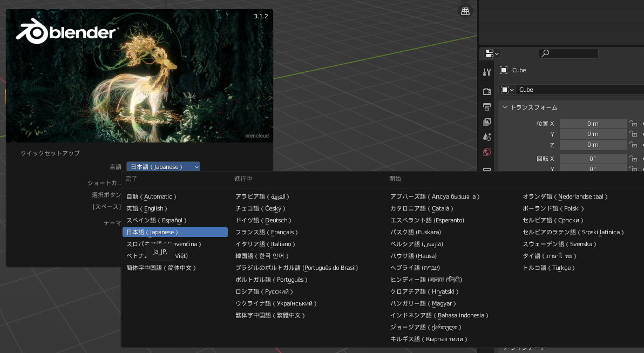644x353 pixels.
Task: Click the object icon beside Cube header
Action: 504,70
